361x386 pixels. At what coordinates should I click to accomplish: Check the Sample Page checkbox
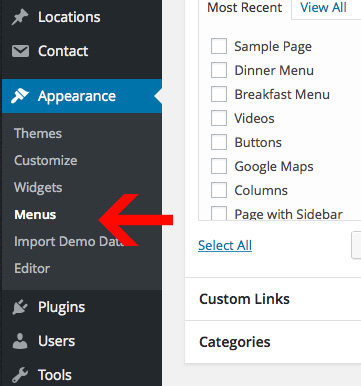pyautogui.click(x=219, y=46)
